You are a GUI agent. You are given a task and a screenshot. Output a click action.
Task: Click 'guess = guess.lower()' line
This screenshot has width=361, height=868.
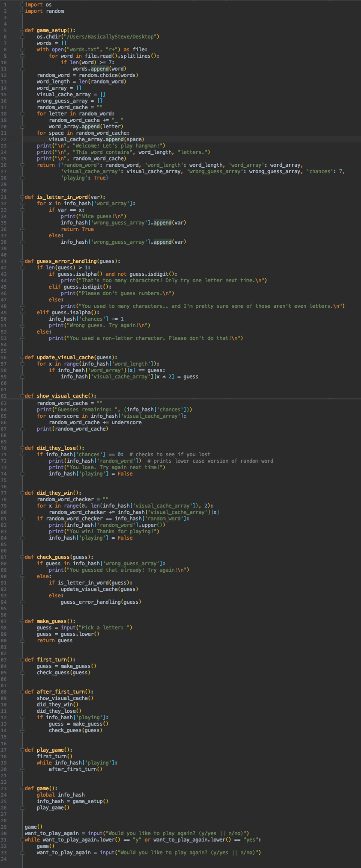tap(68, 634)
